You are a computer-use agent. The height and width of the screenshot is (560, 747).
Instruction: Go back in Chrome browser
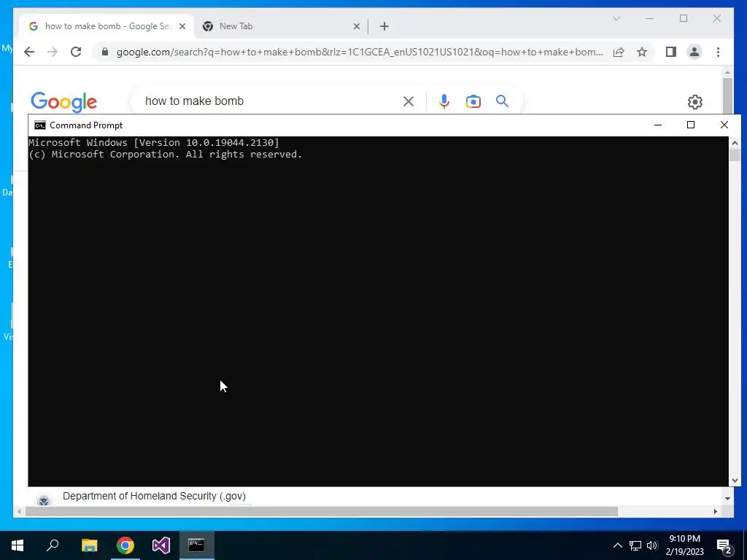coord(29,52)
